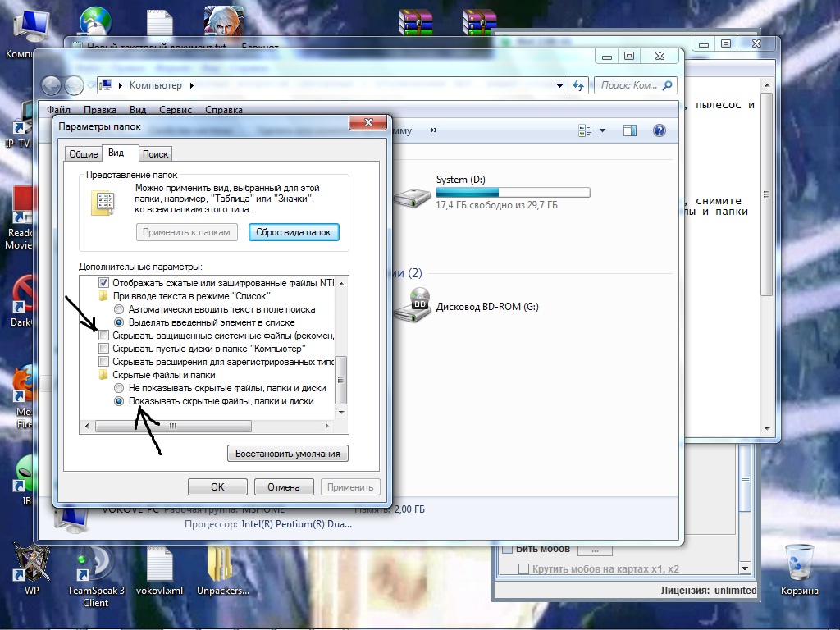Click the System (D:) capacity bar
The height and width of the screenshot is (630, 840).
513,192
